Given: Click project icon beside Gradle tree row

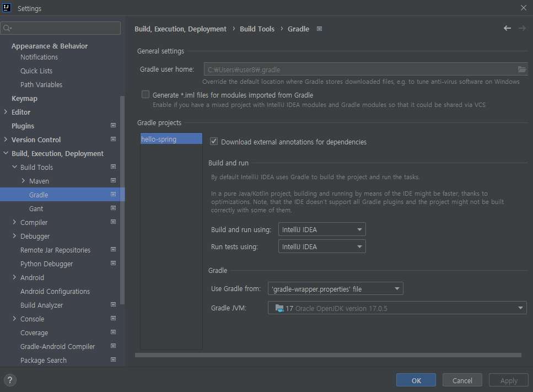Looking at the screenshot, I should click(114, 194).
